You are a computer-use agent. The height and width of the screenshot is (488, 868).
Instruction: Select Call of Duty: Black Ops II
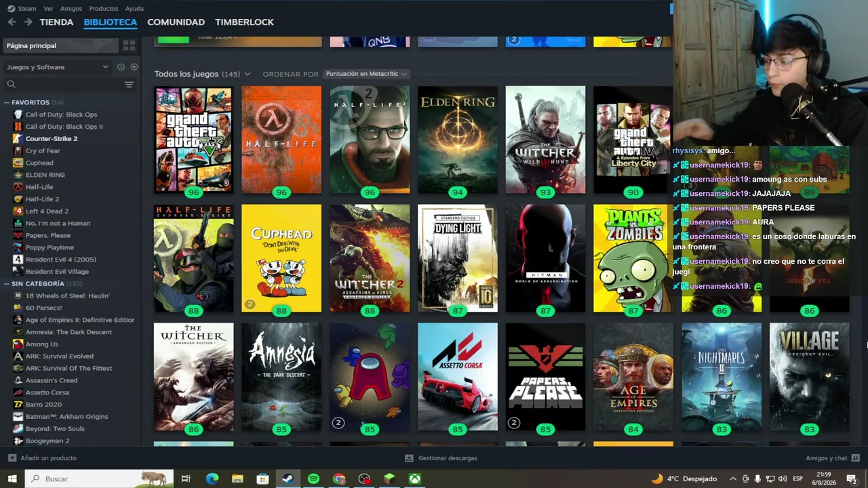coord(64,127)
